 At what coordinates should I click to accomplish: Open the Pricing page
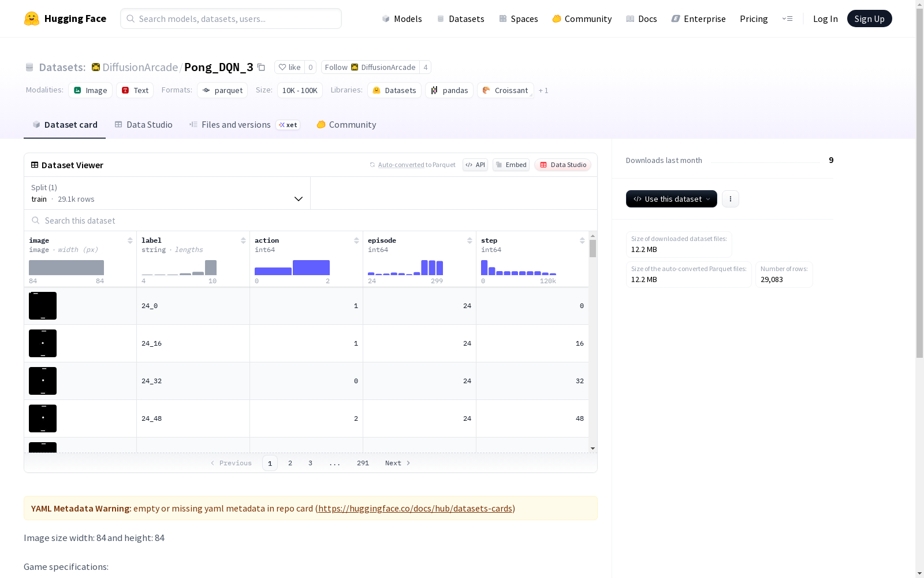[754, 18]
